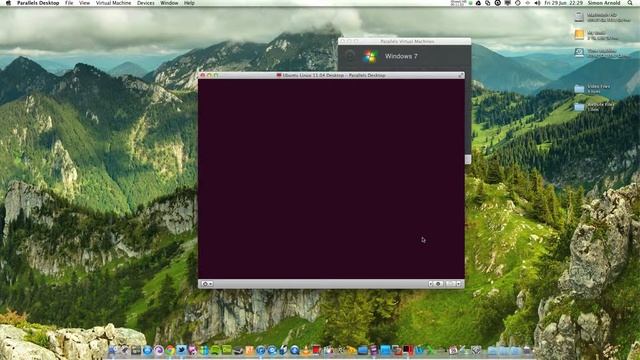Open the Apple menu
This screenshot has width=640, height=360.
click(8, 3)
